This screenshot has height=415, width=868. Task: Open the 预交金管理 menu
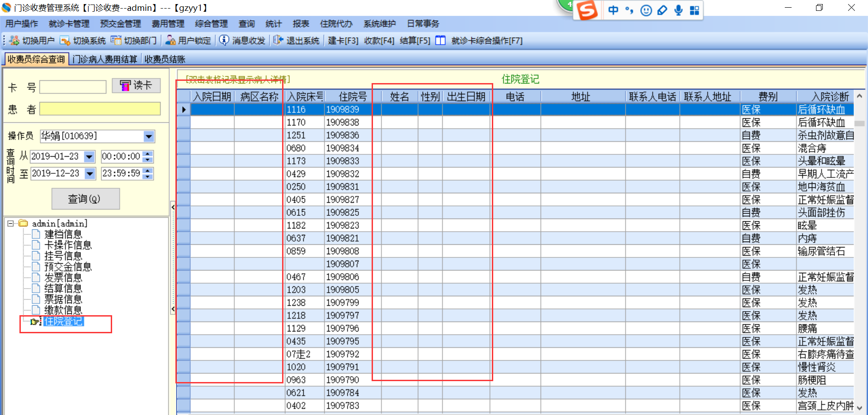[x=121, y=23]
